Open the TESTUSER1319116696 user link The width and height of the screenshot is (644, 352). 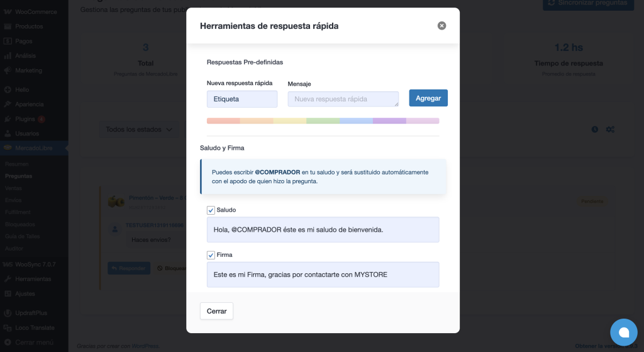(155, 225)
